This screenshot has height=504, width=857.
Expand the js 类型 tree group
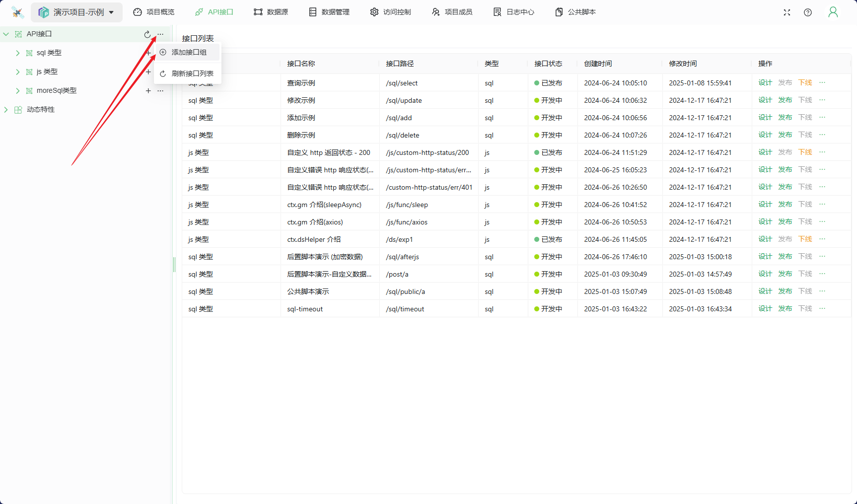click(18, 72)
